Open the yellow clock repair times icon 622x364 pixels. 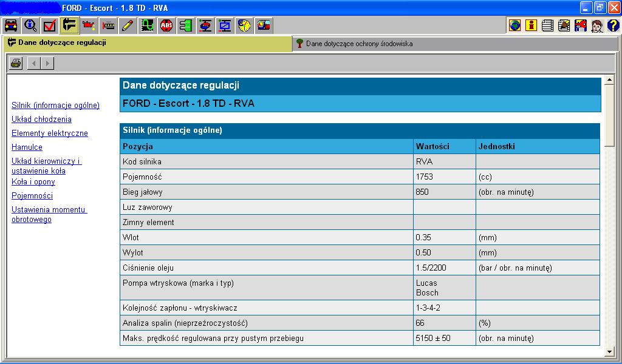click(x=245, y=25)
